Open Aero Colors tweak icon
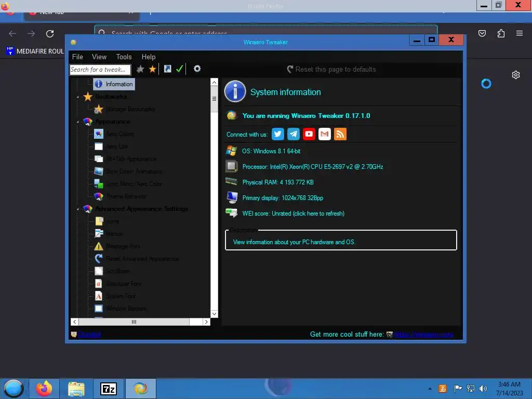The height and width of the screenshot is (399, 532). [98, 134]
